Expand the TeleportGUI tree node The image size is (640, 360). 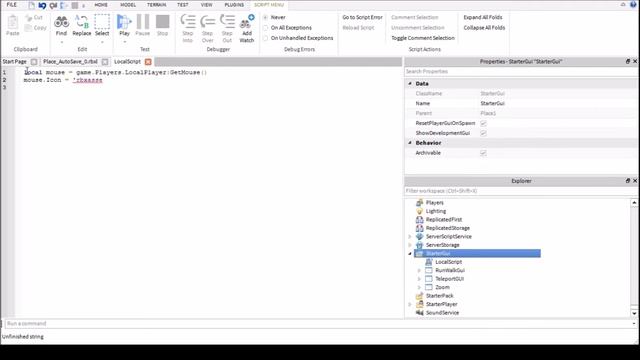[419, 279]
